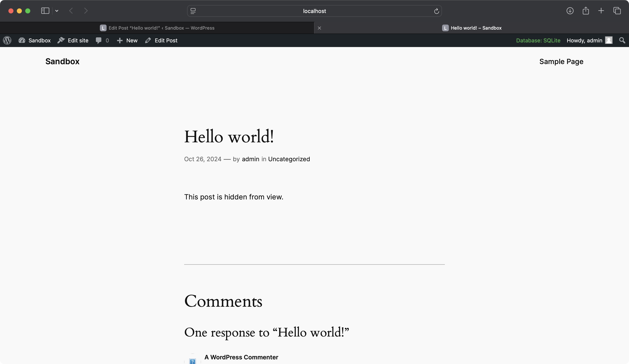Click the Sandbox site name link
The image size is (629, 364).
pyautogui.click(x=62, y=62)
